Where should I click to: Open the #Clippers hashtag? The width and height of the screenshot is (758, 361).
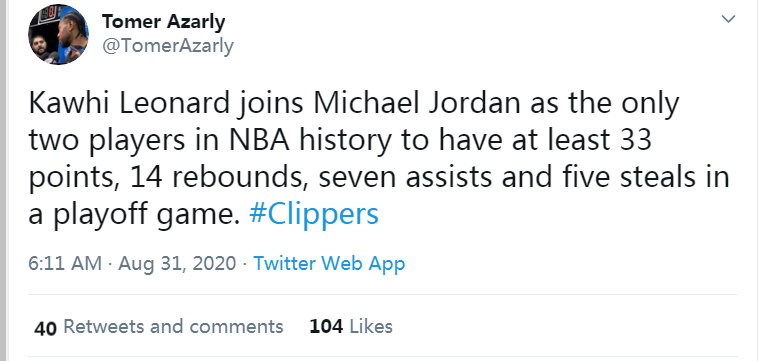(314, 214)
